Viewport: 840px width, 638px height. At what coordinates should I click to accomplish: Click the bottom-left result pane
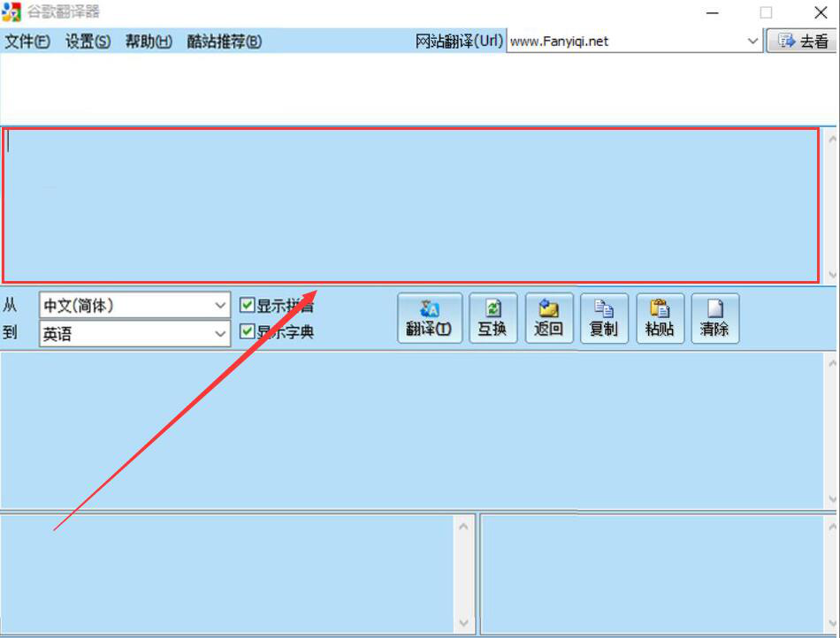coord(227,574)
